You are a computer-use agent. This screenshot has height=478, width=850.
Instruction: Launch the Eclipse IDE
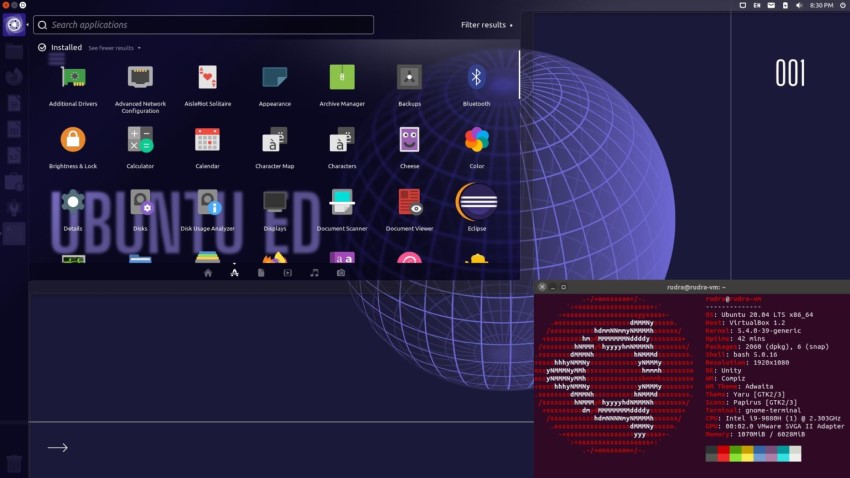[476, 202]
